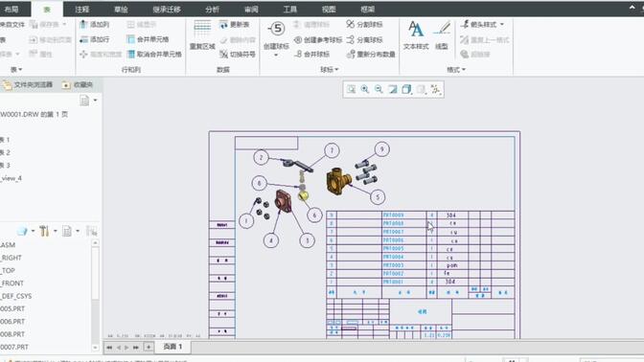Image resolution: width=644 pixels, height=362 pixels.
Task: Select TOP datum plane in model tree
Action: (x=8, y=270)
